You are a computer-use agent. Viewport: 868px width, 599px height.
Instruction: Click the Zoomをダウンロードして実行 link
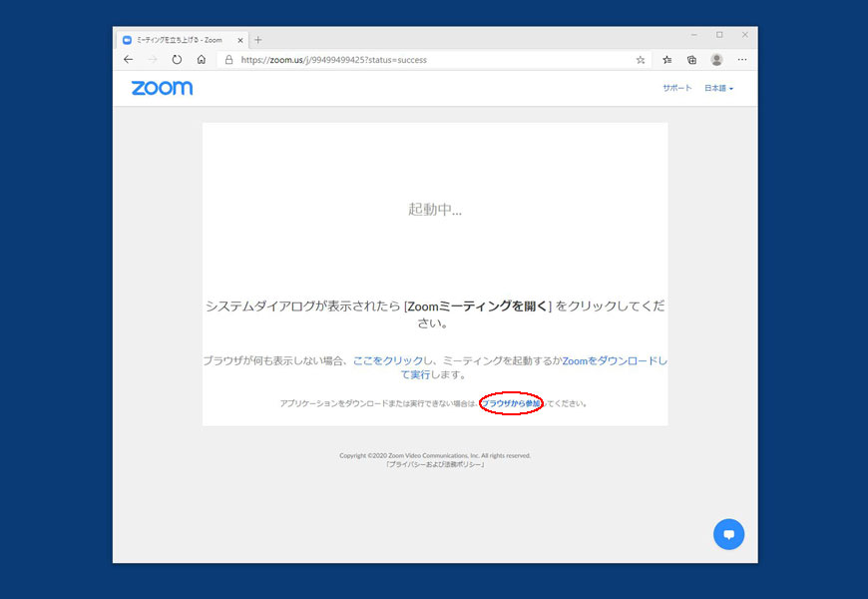point(615,360)
